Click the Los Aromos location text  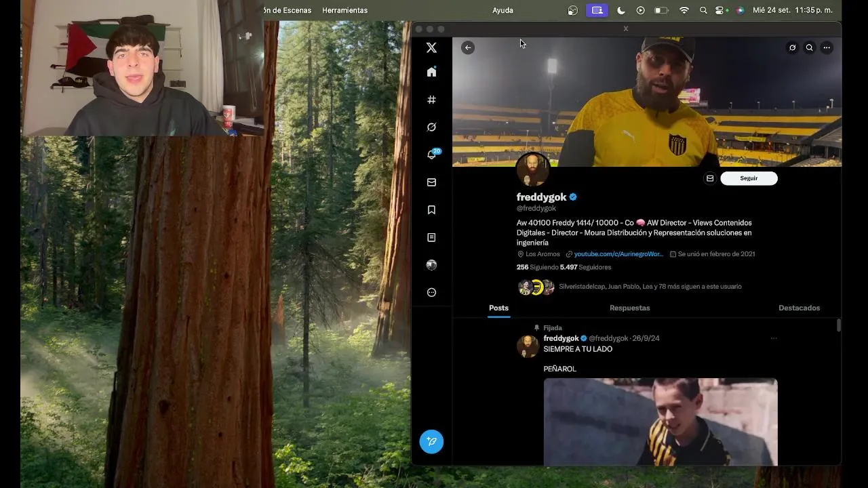542,254
